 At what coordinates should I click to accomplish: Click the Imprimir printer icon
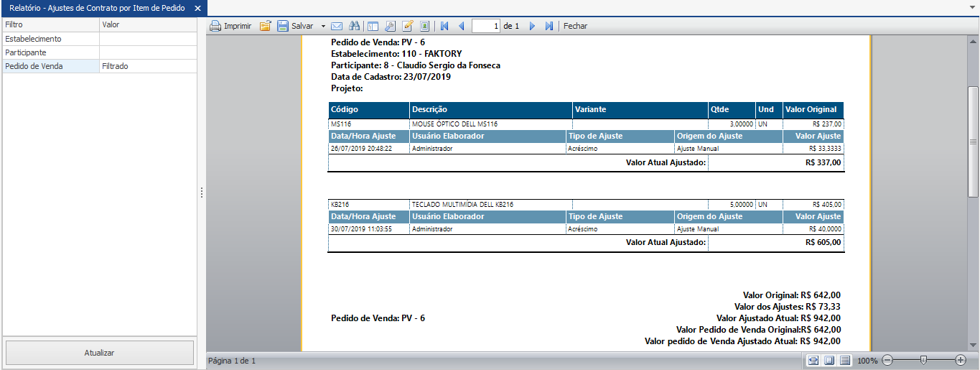(x=215, y=26)
